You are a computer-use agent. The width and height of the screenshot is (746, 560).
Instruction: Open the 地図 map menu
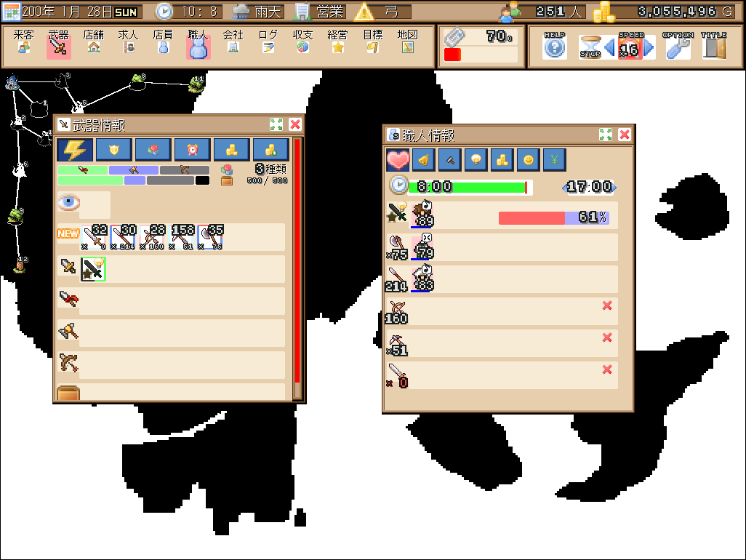(408, 42)
